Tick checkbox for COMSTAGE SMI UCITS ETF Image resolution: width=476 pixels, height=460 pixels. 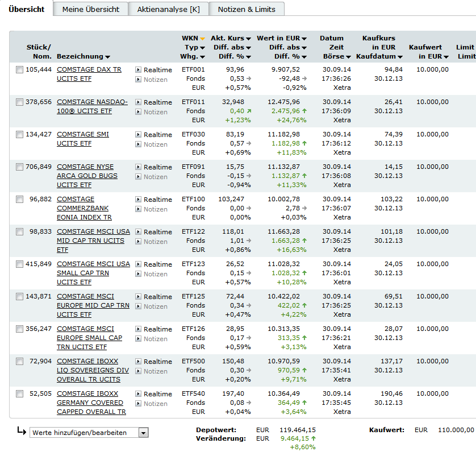pyautogui.click(x=19, y=135)
